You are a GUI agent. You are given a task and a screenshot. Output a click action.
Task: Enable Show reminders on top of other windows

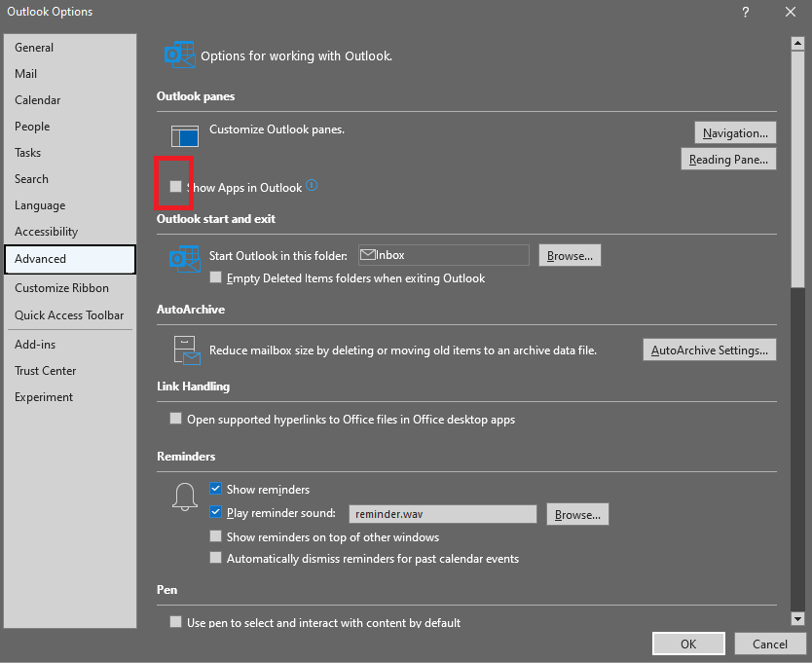(x=215, y=536)
